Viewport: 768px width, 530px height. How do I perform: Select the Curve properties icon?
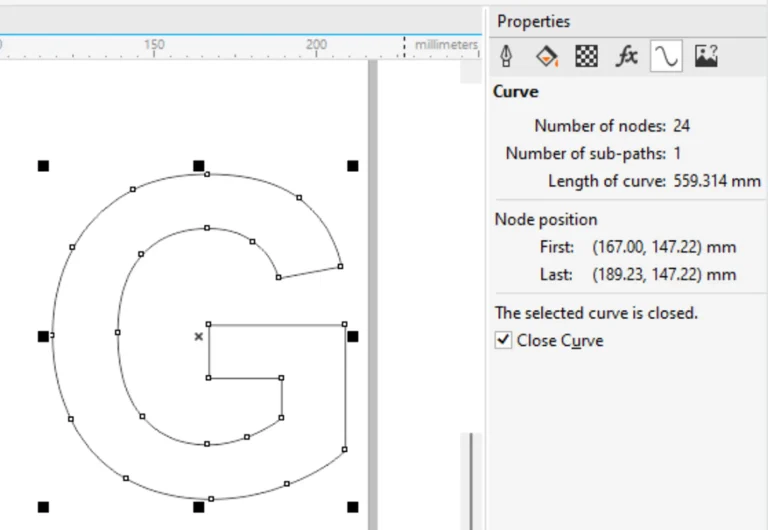pyautogui.click(x=666, y=57)
